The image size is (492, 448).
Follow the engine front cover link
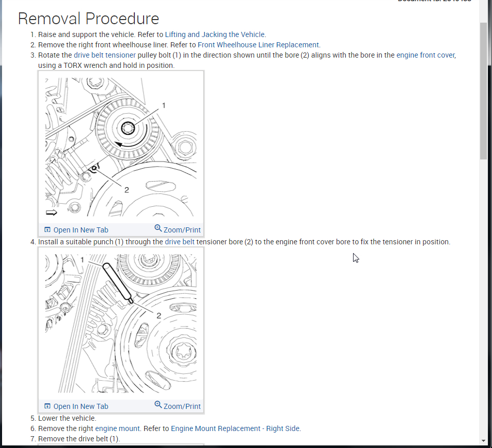point(426,55)
